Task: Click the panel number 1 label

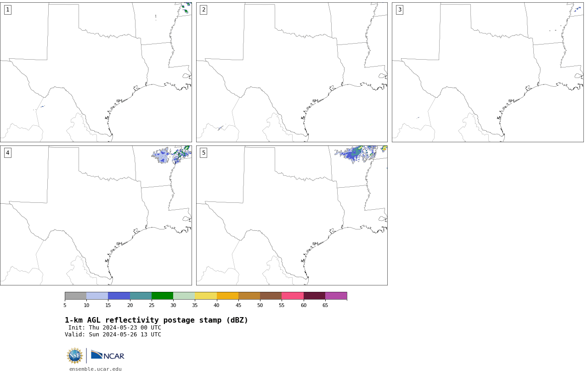Action: click(7, 10)
